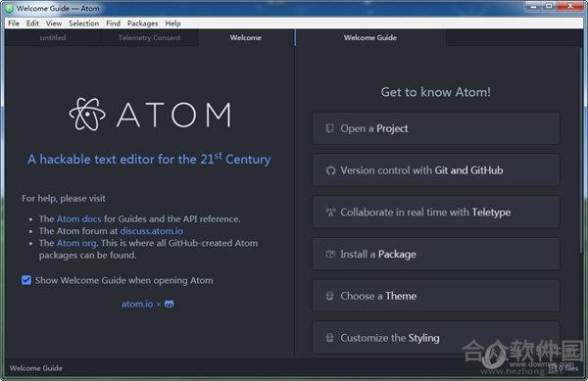
Task: Open the atom.io link
Action: [137, 304]
